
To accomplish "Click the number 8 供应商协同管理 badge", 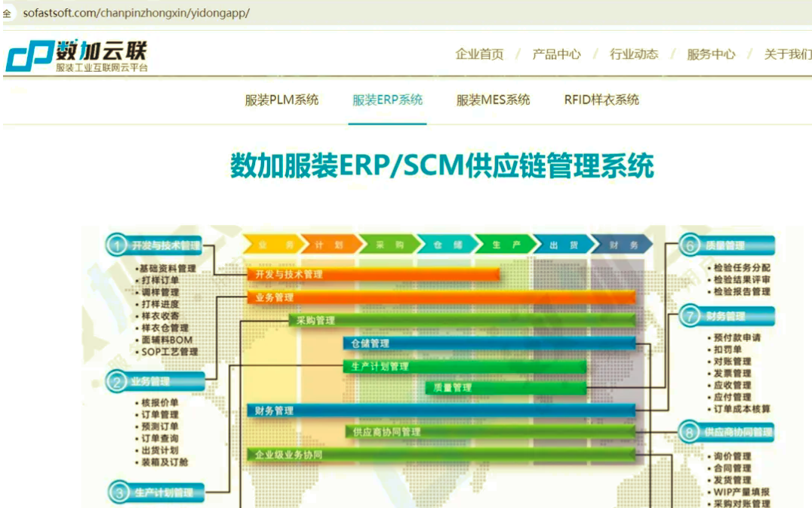I will pos(727,432).
